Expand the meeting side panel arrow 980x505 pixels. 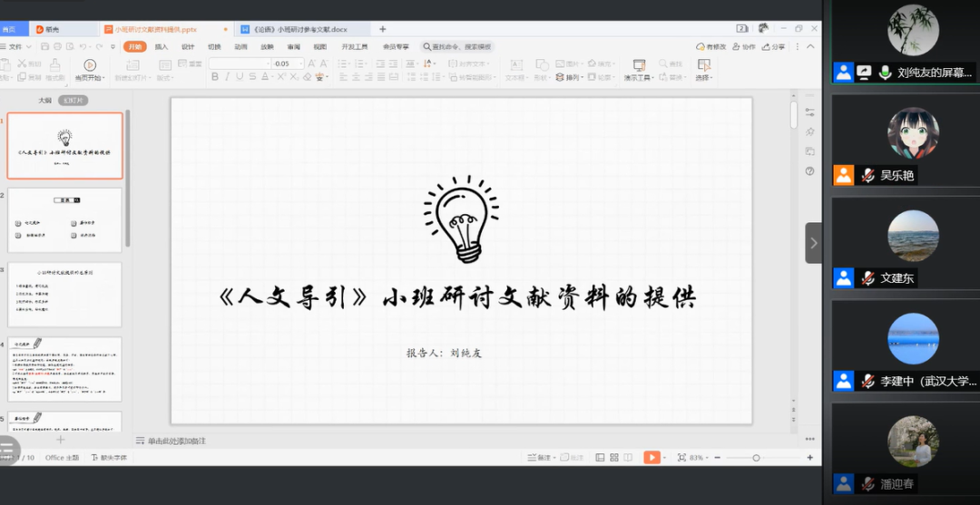click(x=813, y=243)
